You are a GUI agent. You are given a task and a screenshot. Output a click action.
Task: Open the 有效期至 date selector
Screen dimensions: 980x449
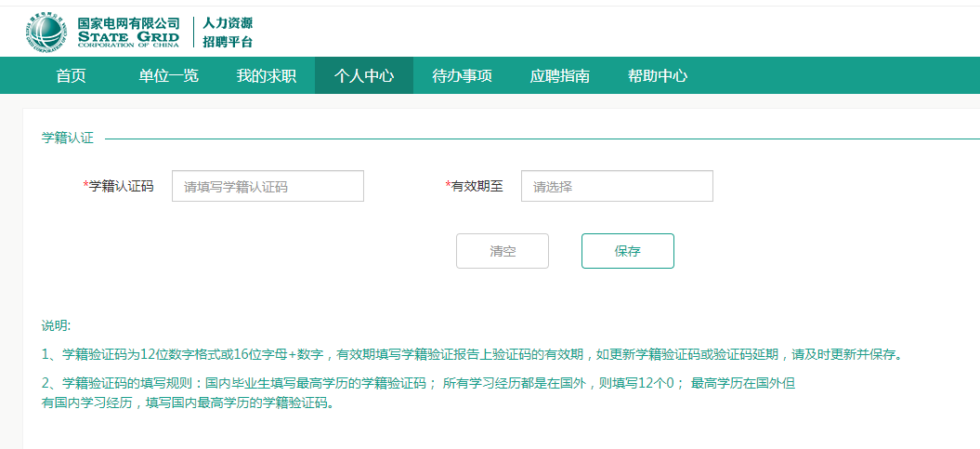click(617, 186)
